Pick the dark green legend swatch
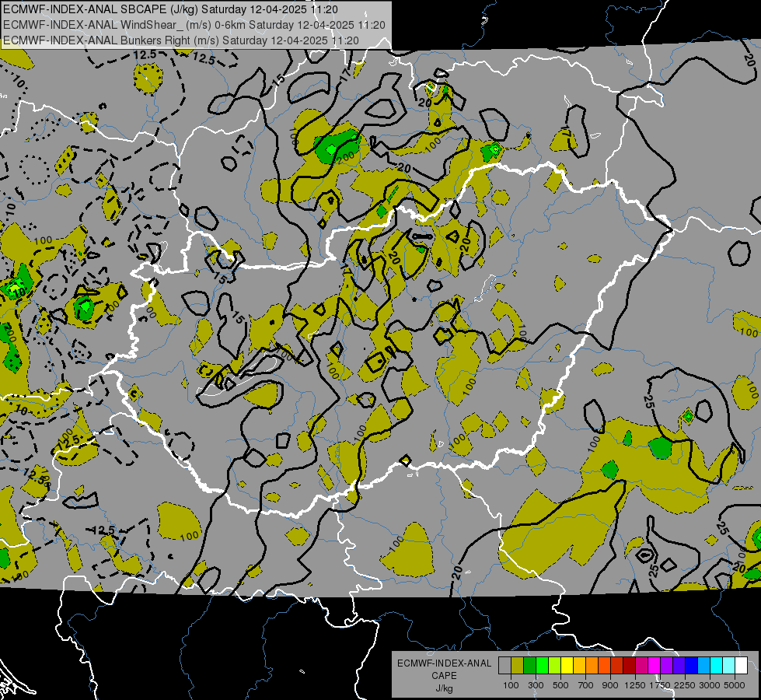 pos(529,666)
